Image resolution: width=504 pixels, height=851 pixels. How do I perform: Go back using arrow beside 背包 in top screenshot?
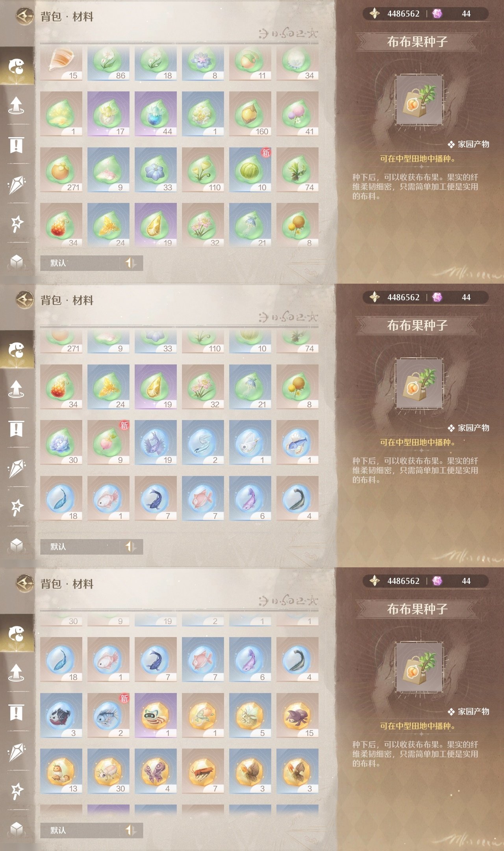25,17
